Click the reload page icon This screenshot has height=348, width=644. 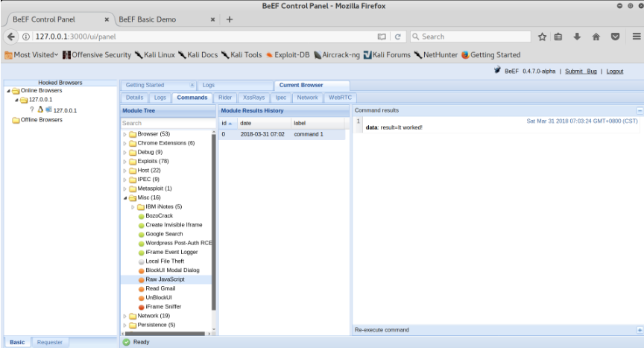[x=397, y=37]
